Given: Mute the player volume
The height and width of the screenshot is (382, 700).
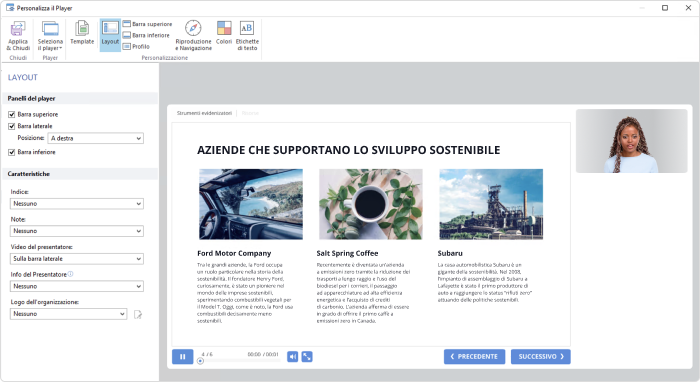Looking at the screenshot, I should (292, 357).
